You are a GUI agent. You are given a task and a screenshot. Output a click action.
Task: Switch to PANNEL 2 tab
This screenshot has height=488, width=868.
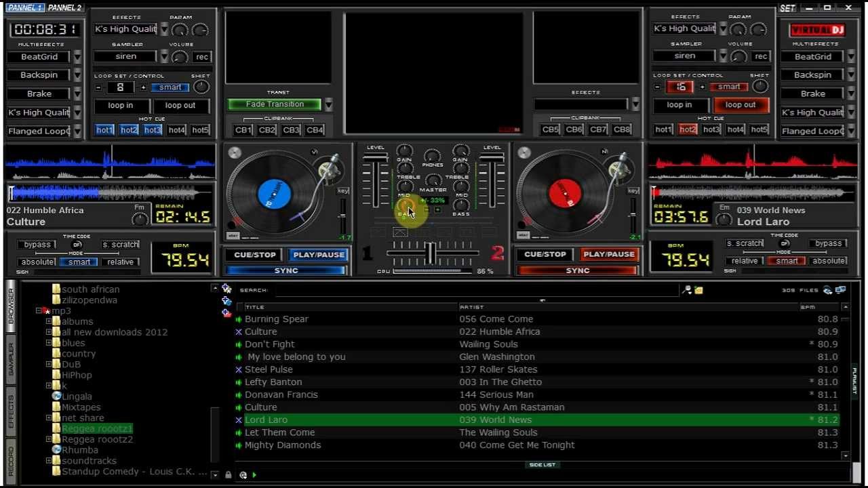65,8
